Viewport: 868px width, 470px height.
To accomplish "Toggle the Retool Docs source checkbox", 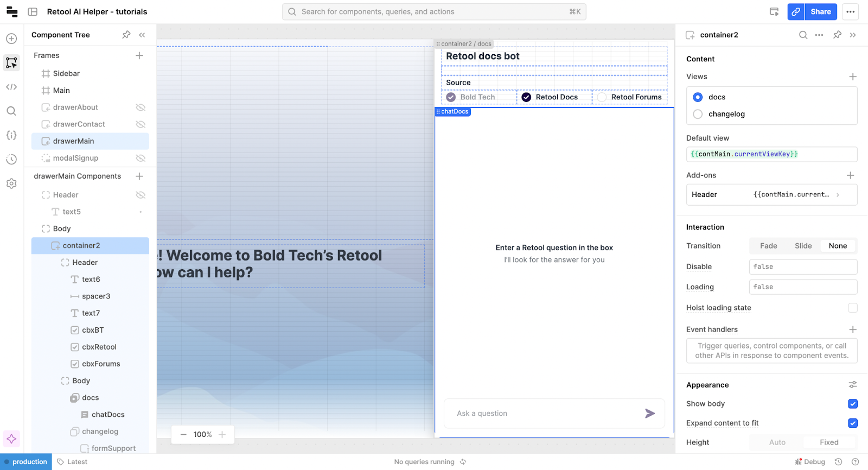I will coord(526,97).
